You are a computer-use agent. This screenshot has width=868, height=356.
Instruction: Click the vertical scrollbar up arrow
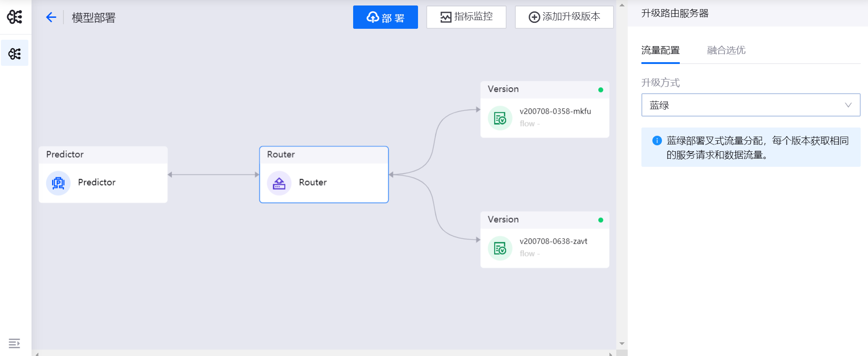tap(622, 5)
